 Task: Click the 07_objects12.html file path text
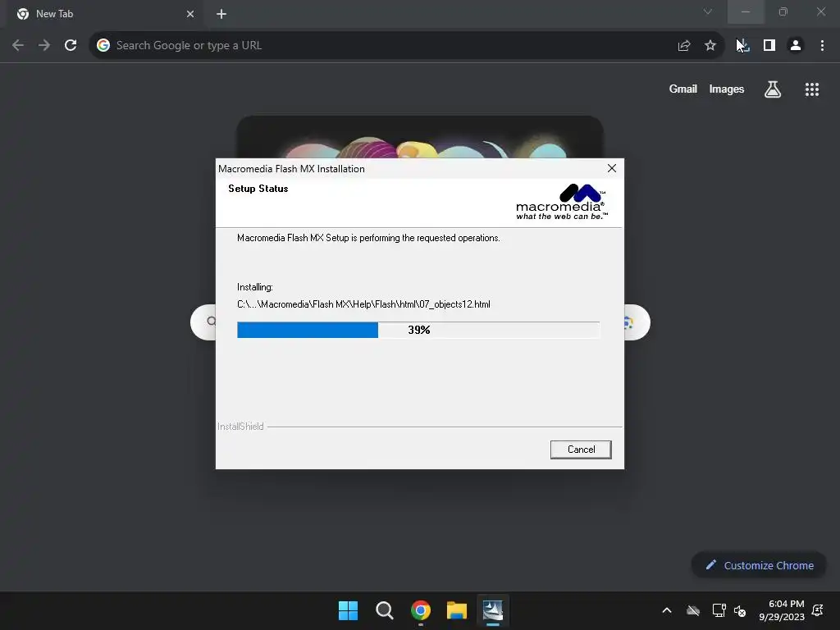click(363, 304)
